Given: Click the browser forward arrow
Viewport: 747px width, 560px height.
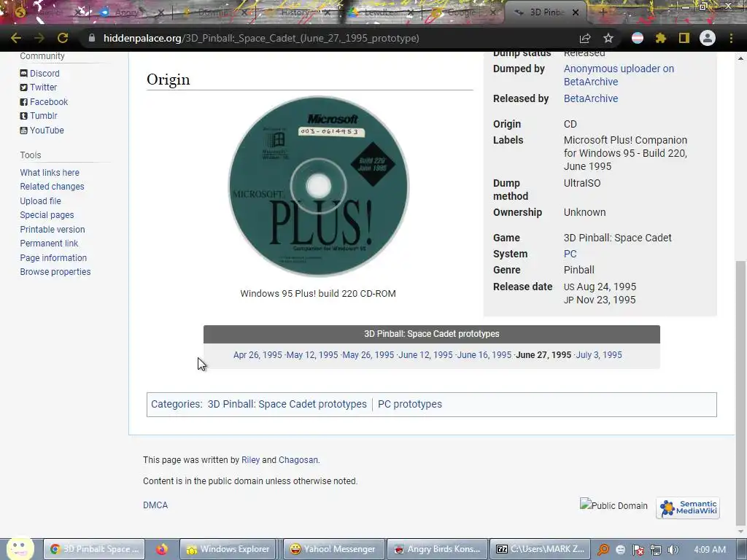Looking at the screenshot, I should pos(39,38).
